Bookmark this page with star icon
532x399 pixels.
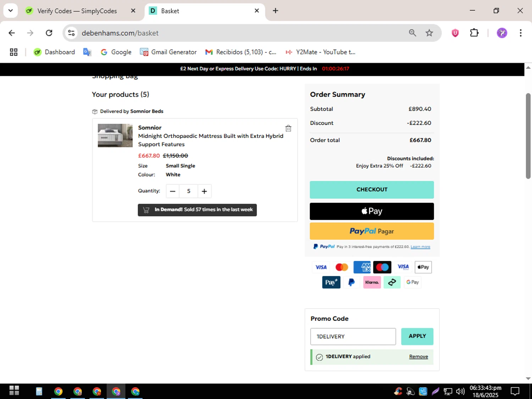tap(429, 33)
